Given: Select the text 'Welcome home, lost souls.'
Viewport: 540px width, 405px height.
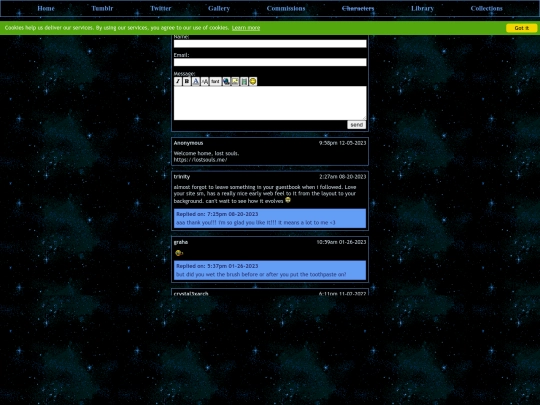Looking at the screenshot, I should click(206, 153).
